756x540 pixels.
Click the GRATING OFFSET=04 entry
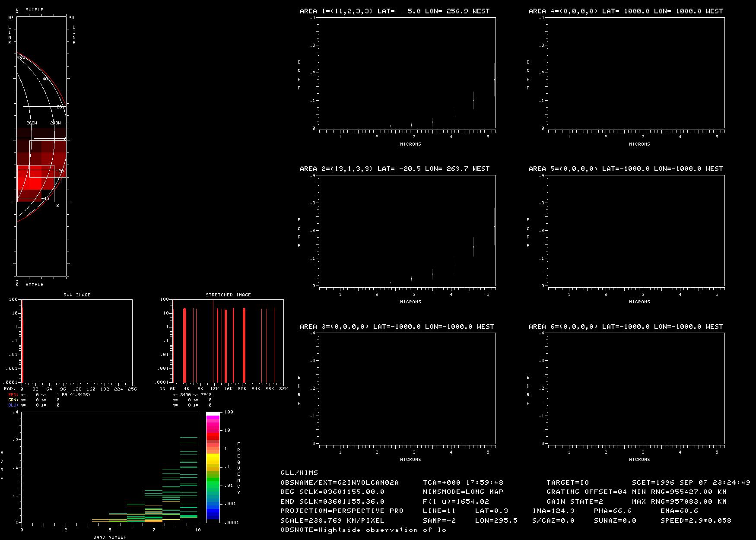587,492
